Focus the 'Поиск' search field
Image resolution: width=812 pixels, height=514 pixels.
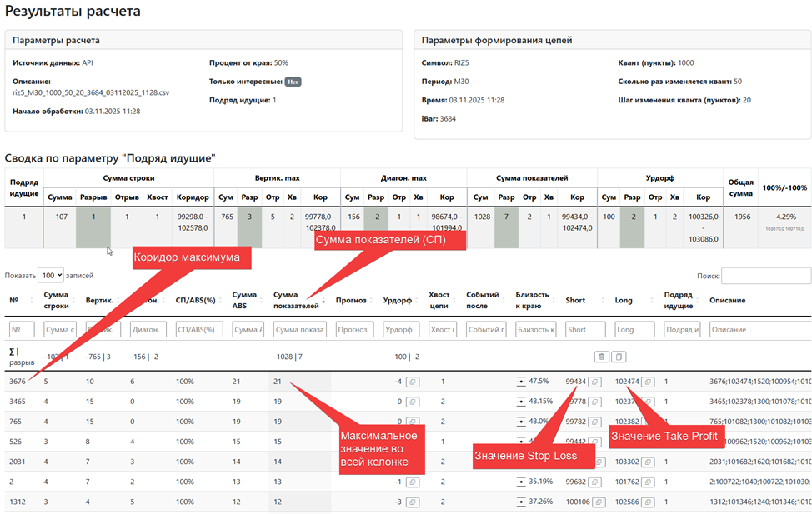[765, 275]
